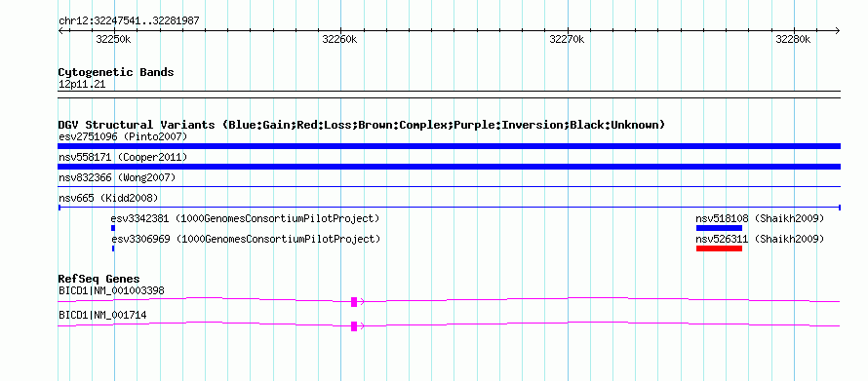
Task: Click the 32280k ruler tick label
Action: pyautogui.click(x=793, y=39)
